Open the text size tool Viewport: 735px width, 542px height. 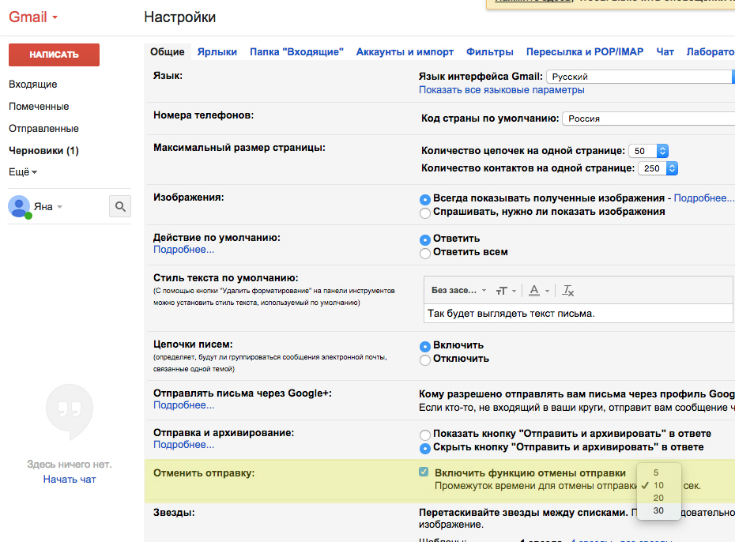pyautogui.click(x=505, y=291)
